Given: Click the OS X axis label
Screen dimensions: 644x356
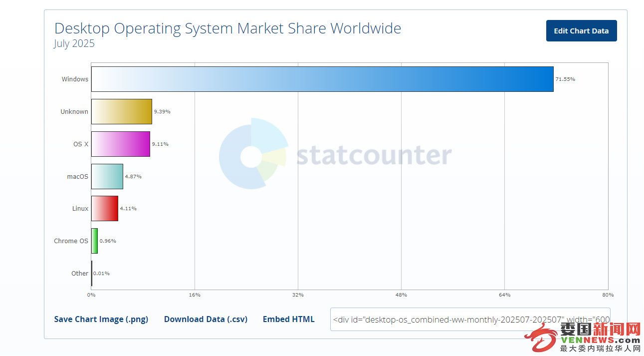Looking at the screenshot, I should [81, 144].
